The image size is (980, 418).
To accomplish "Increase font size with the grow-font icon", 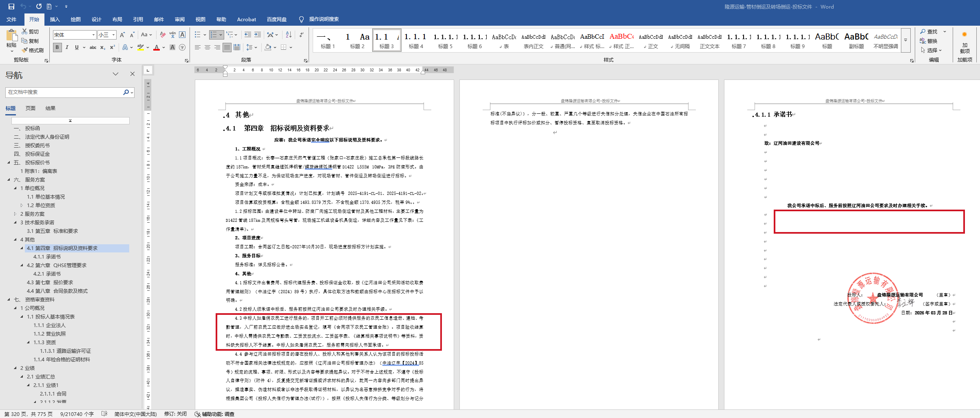I will (x=122, y=35).
